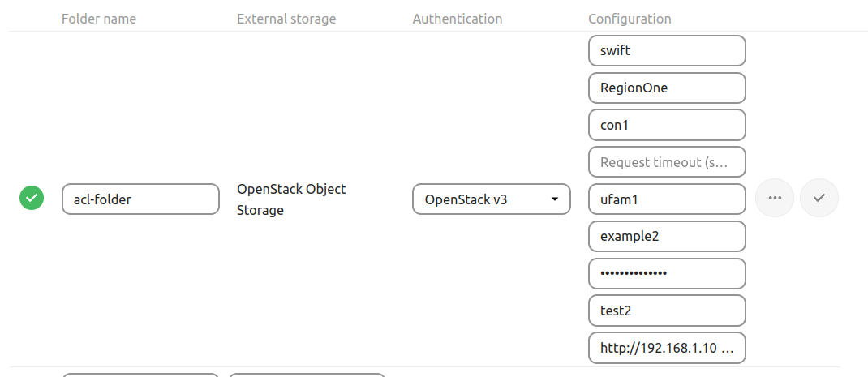This screenshot has height=377, width=868.
Task: Click the partially visible folder field at bottom
Action: click(x=140, y=375)
